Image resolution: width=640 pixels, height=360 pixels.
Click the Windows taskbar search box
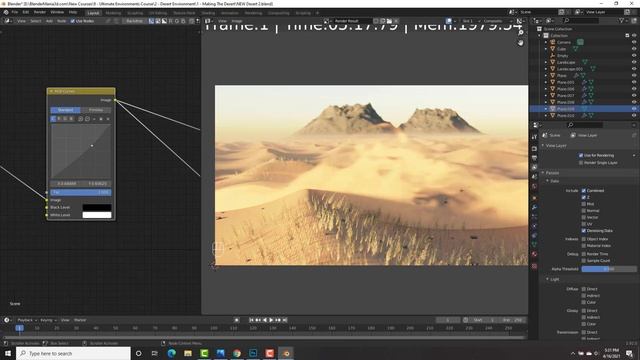73,353
